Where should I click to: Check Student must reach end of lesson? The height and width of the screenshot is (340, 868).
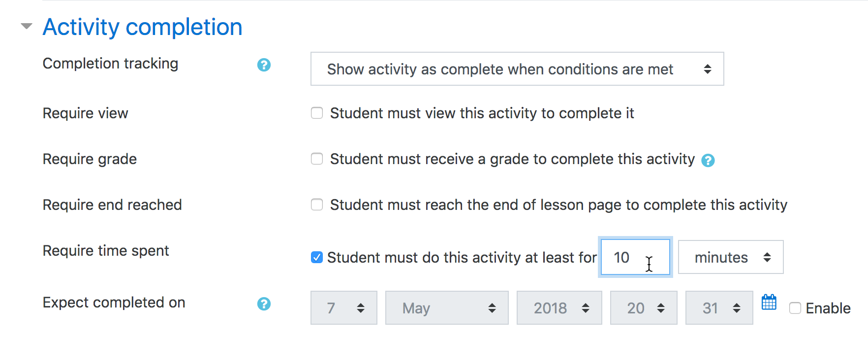(317, 205)
